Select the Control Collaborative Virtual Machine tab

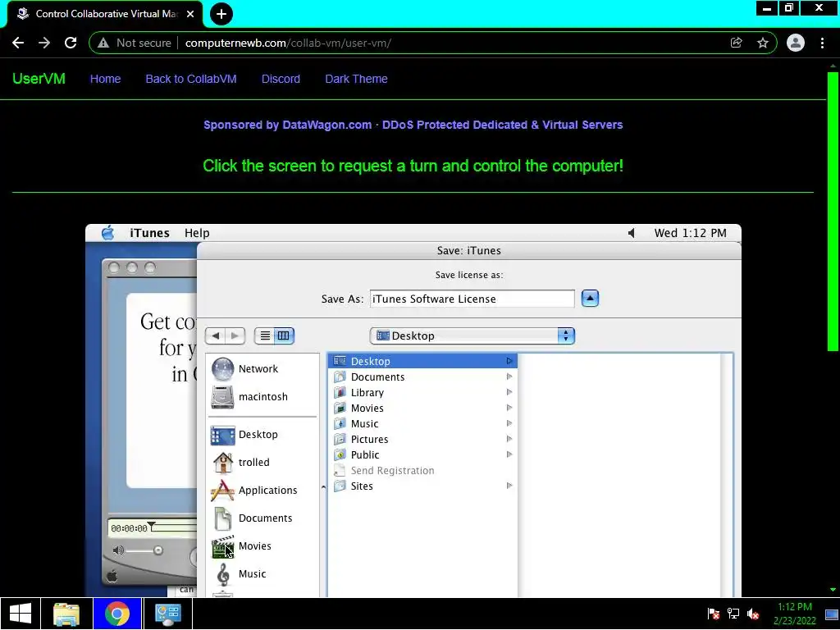click(105, 14)
